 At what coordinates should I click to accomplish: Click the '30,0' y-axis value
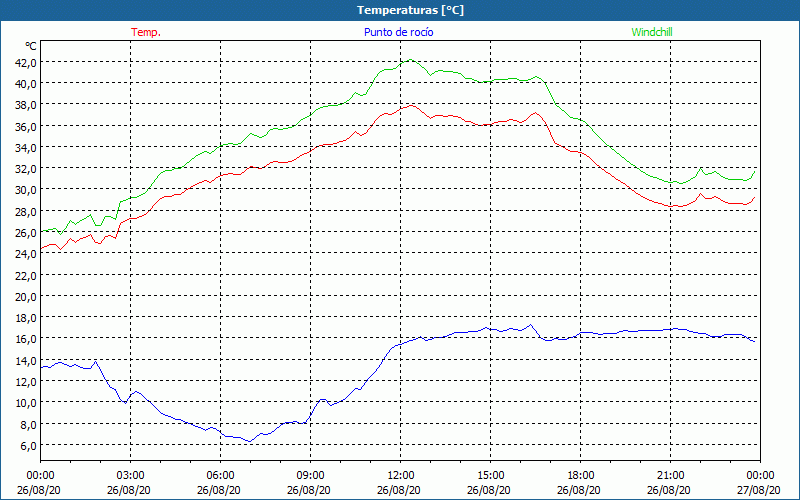click(x=27, y=190)
